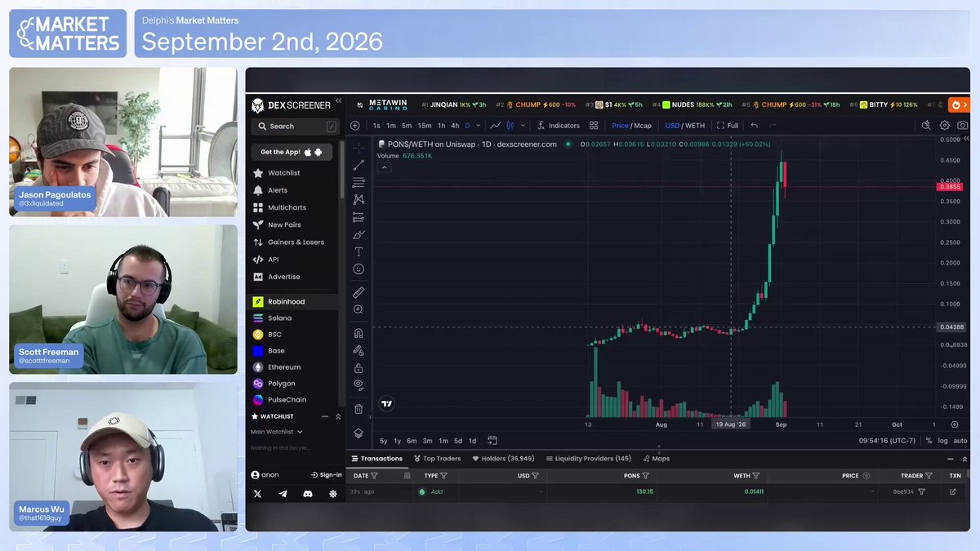Select the trend line drawing tool
This screenshot has height=551, width=980.
click(x=359, y=165)
